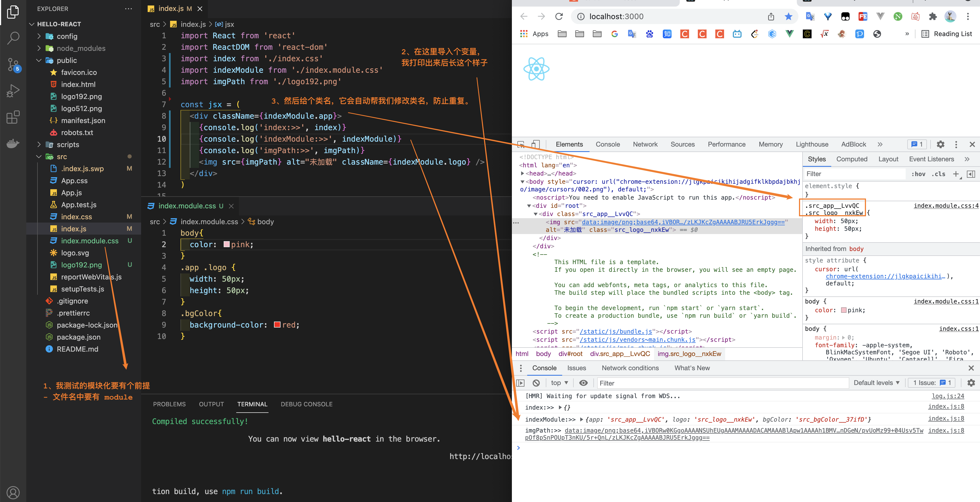This screenshot has width=980, height=502.
Task: Open PROBLEMS tab in VS Code panel
Action: [169, 404]
